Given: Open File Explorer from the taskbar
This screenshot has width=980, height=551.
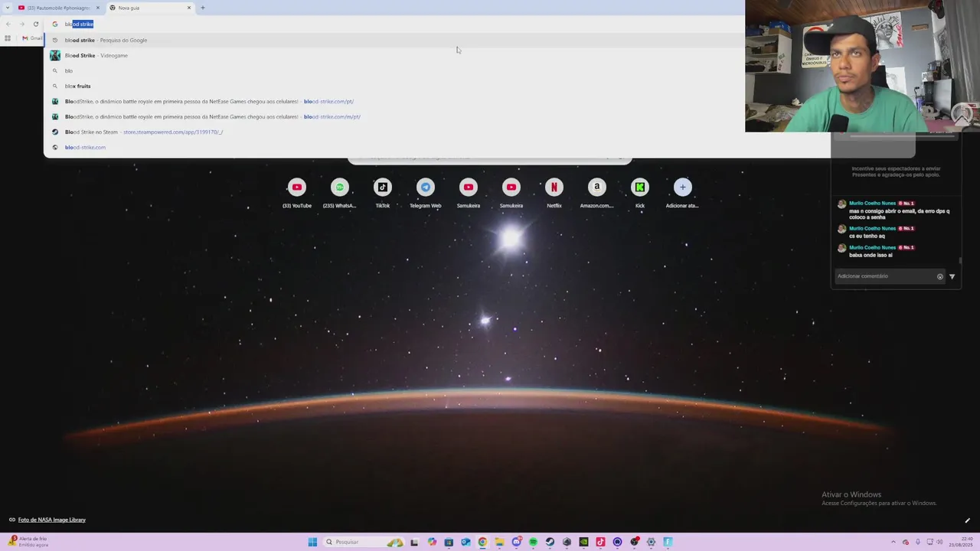Looking at the screenshot, I should pyautogui.click(x=499, y=542).
